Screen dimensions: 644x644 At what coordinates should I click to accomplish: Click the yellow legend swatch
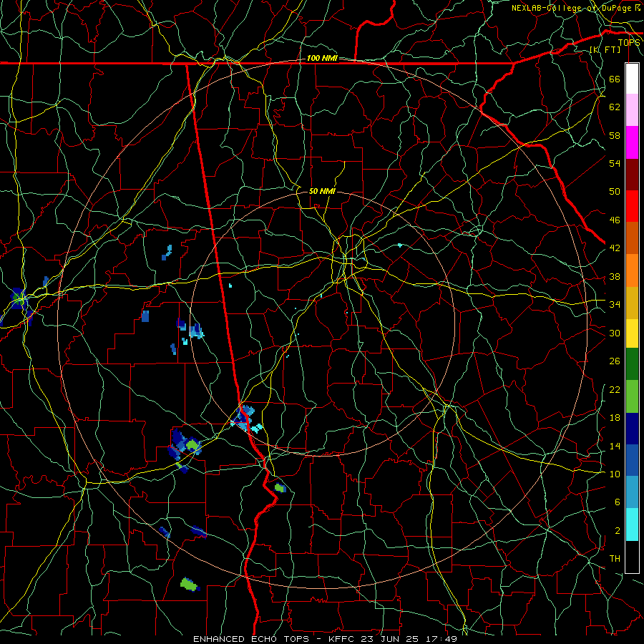[x=632, y=333]
